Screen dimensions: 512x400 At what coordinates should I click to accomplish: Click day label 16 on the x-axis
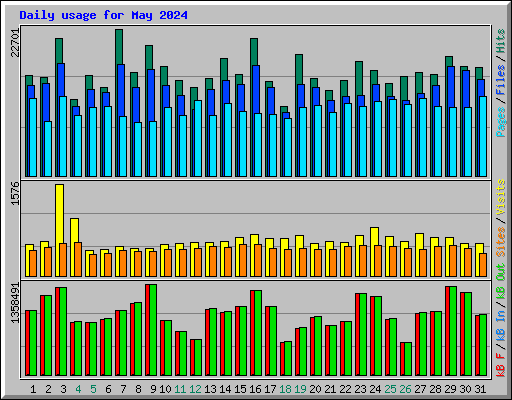(x=255, y=389)
